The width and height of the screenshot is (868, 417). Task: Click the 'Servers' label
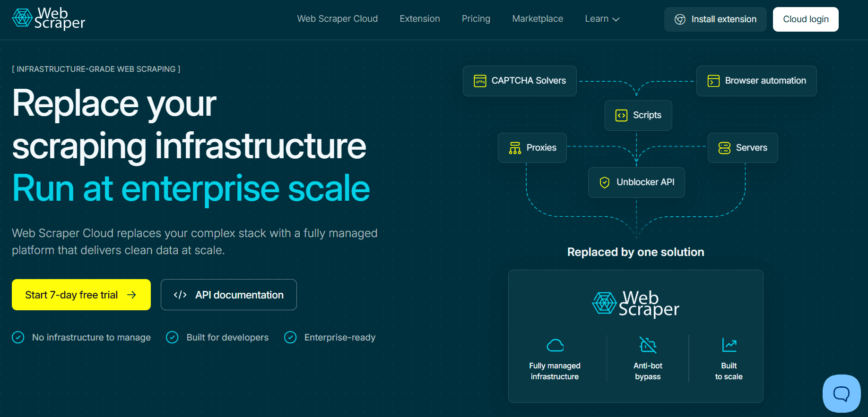752,148
